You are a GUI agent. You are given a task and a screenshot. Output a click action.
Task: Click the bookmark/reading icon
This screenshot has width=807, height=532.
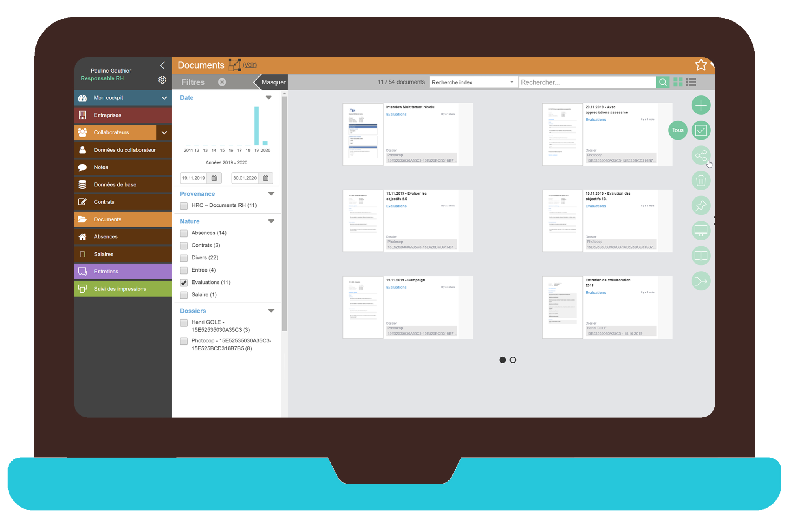(x=700, y=256)
